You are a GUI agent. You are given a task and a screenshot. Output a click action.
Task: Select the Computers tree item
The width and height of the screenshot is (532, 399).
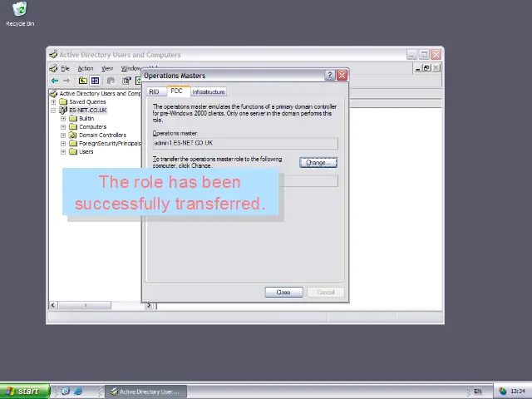[92, 127]
